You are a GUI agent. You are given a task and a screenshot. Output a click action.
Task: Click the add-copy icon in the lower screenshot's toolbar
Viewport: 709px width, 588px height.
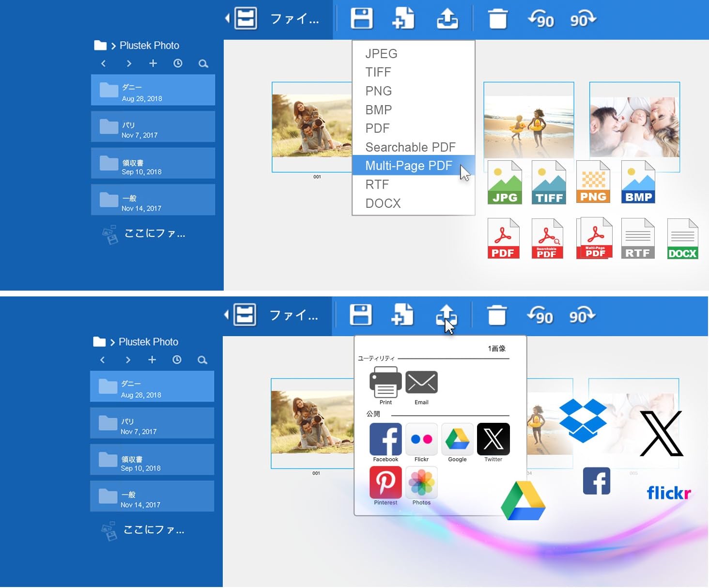402,315
